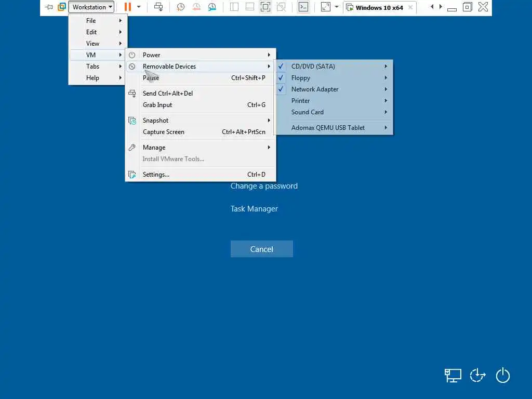Click the network connection icon
The image size is (532, 399).
point(453,376)
